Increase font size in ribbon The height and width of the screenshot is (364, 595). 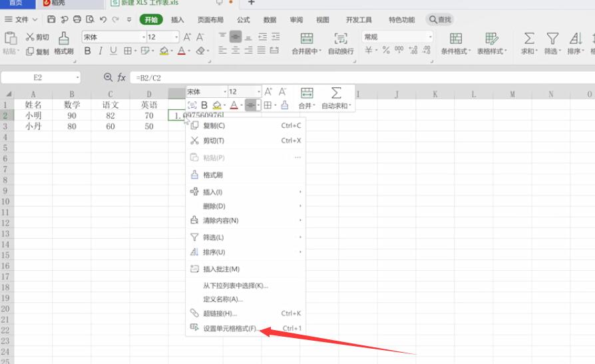click(x=187, y=37)
